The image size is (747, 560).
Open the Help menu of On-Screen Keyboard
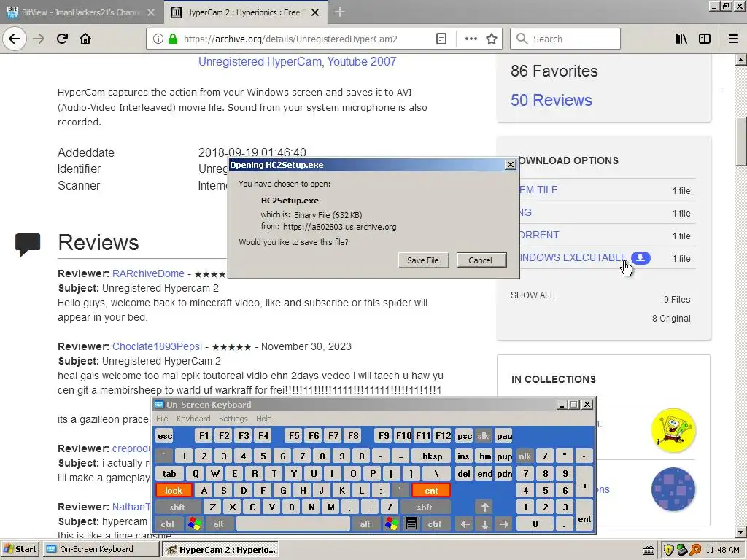pyautogui.click(x=263, y=418)
